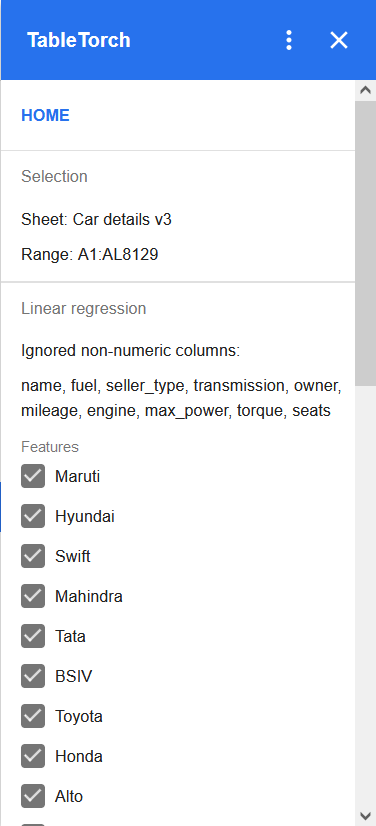Open the three-dot more options menu
Screen dimensions: 376x826
288,40
